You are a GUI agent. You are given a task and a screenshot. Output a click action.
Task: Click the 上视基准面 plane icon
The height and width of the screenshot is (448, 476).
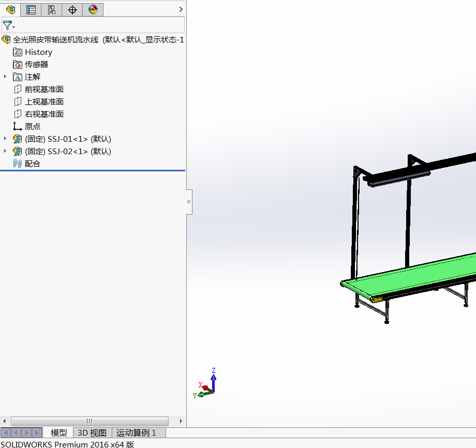(x=18, y=102)
